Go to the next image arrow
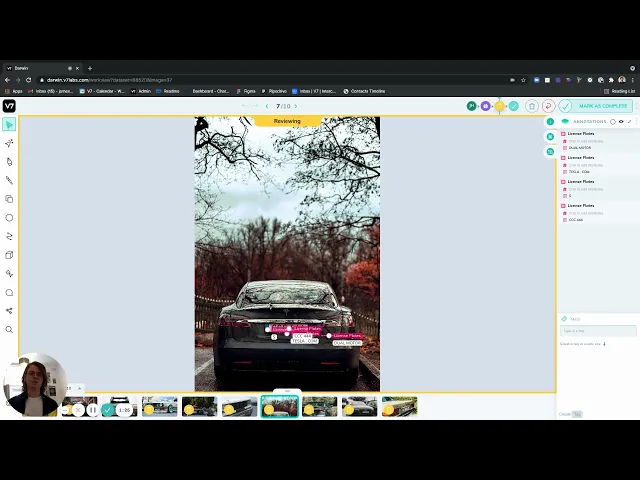Image resolution: width=640 pixels, height=480 pixels. (296, 106)
